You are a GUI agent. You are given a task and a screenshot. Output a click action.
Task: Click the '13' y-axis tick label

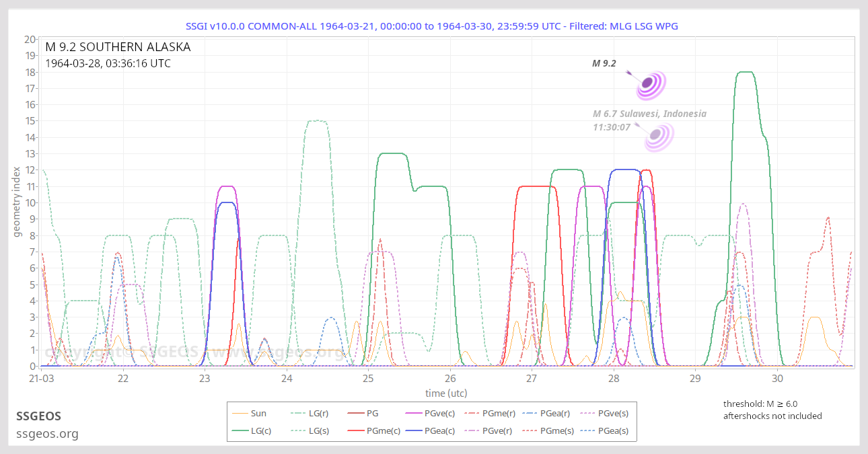30,154
